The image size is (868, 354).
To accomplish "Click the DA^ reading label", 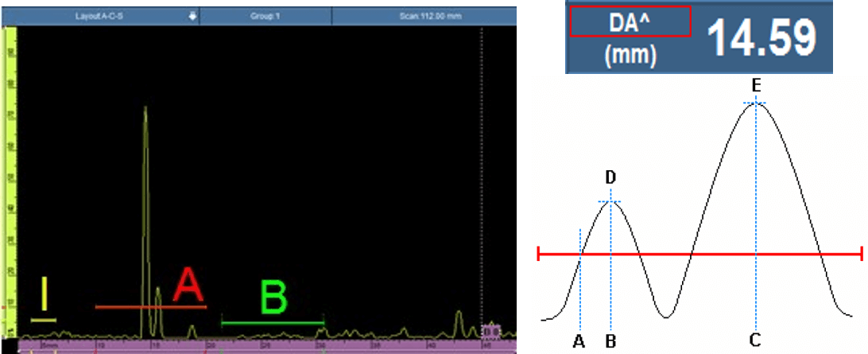I will coord(630,24).
